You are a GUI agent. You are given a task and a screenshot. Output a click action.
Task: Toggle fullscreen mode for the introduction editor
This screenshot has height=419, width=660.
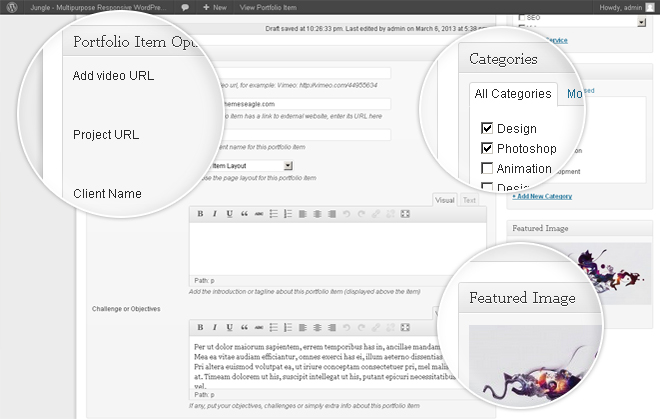coord(405,214)
